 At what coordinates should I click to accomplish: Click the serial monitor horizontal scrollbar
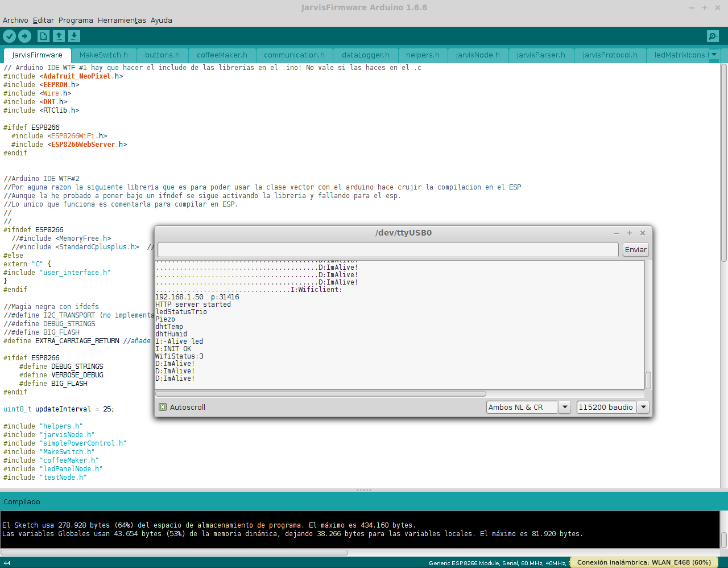[321, 393]
